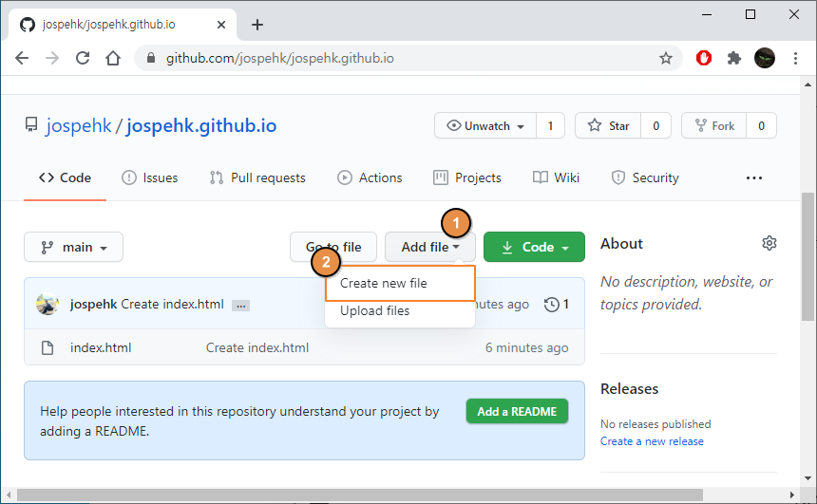Bookmark this page with the star icon
Image resolution: width=817 pixels, height=504 pixels.
666,58
